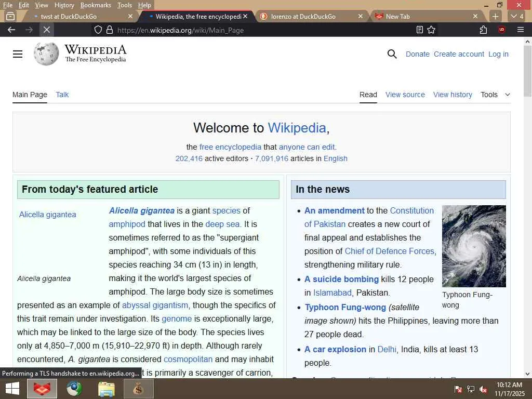The height and width of the screenshot is (399, 532).
Task: Follow the 'abyssal gigantism' link
Action: (x=155, y=305)
